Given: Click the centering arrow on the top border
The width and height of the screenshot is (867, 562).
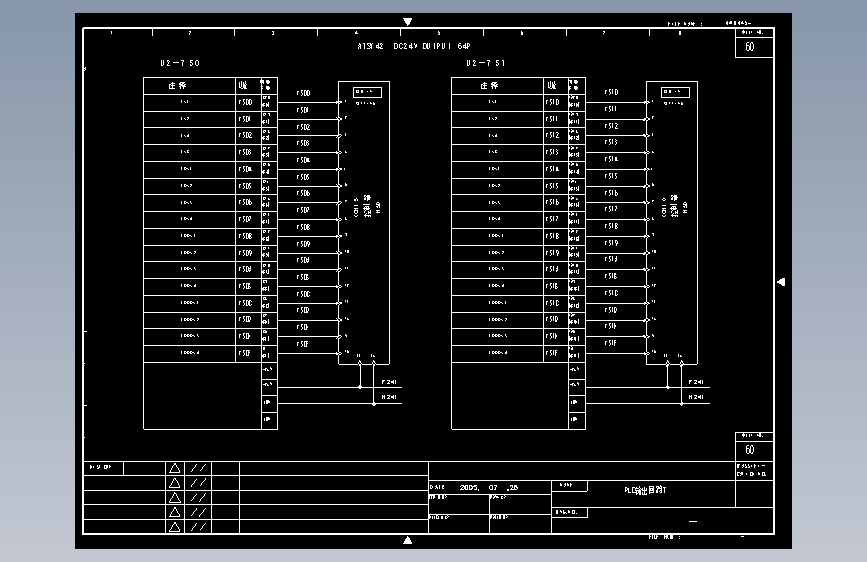Looking at the screenshot, I should [x=408, y=22].
